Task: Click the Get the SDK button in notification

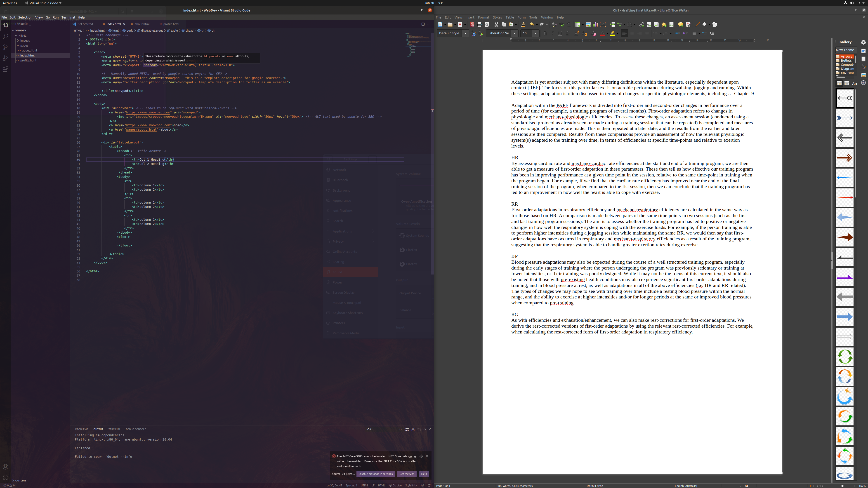Action: coord(407,474)
